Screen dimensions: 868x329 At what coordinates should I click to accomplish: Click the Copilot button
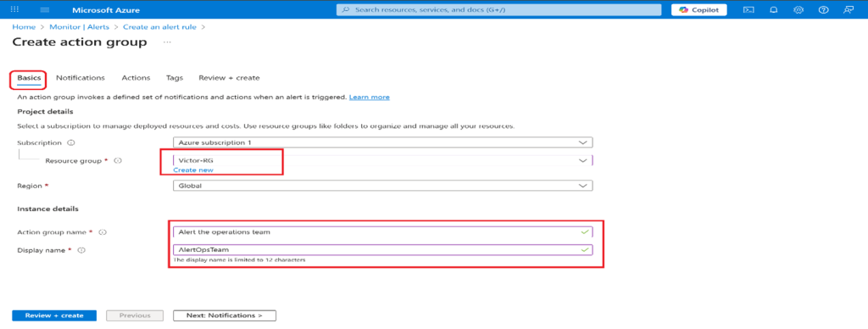pyautogui.click(x=699, y=10)
